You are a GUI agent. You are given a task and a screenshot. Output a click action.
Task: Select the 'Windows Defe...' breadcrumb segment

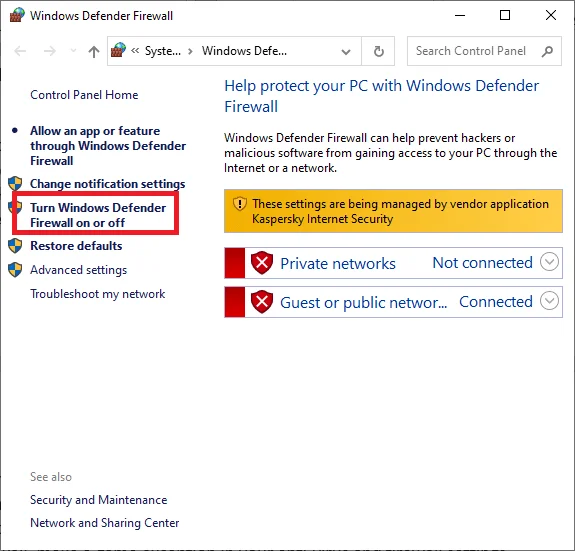click(x=244, y=51)
